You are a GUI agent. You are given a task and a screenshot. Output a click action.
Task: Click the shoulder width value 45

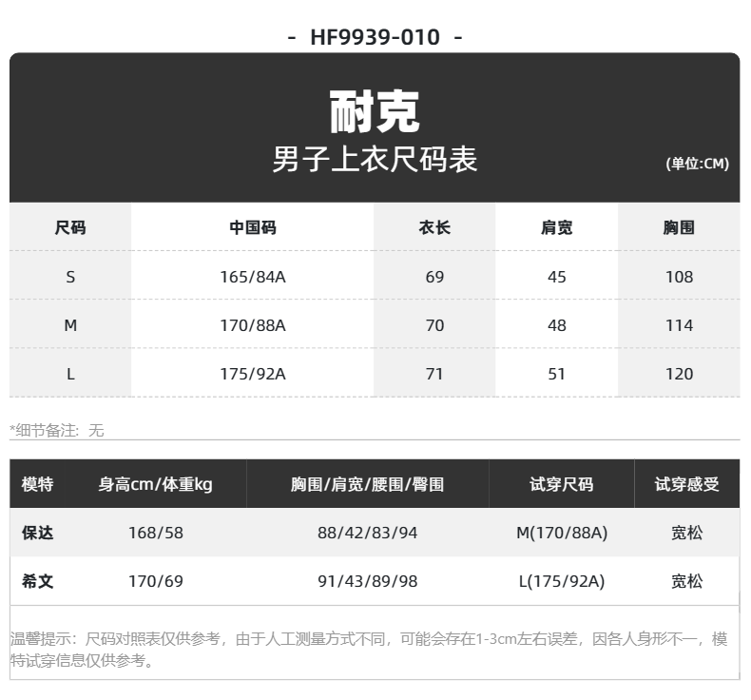click(x=557, y=277)
